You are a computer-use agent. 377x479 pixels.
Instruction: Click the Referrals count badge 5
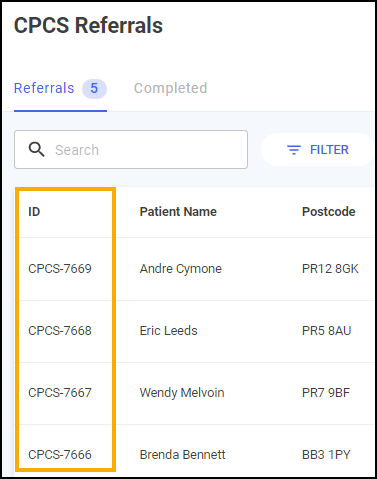point(94,89)
